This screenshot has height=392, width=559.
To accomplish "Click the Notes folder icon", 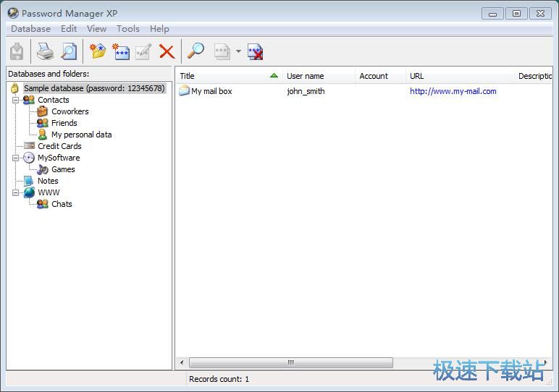I will 29,181.
